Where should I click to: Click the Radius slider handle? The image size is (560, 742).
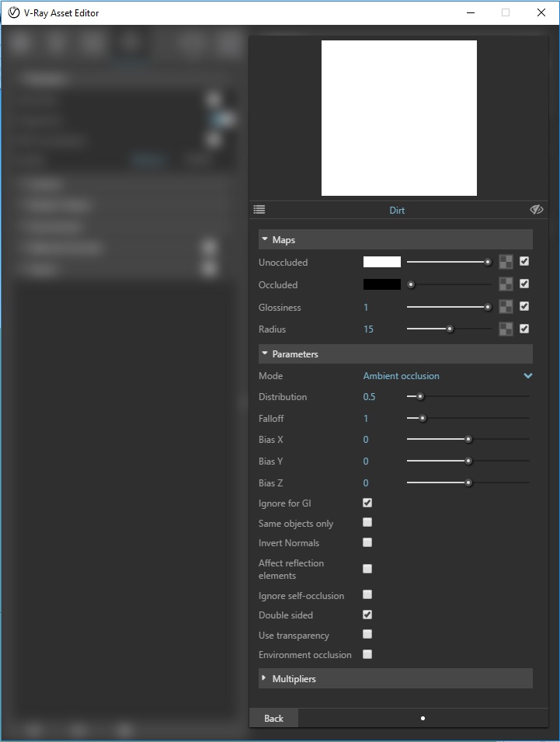tap(450, 329)
